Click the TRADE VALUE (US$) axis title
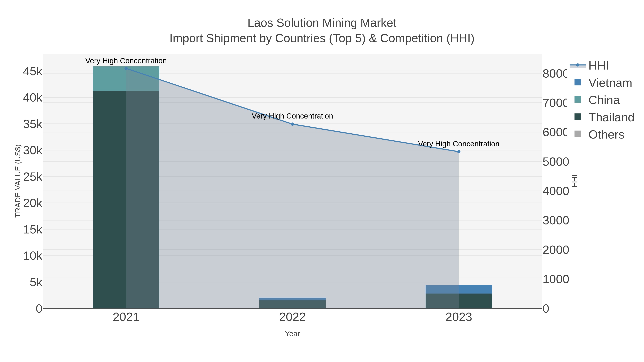Viewport: 644px width, 362px height. pos(18,181)
